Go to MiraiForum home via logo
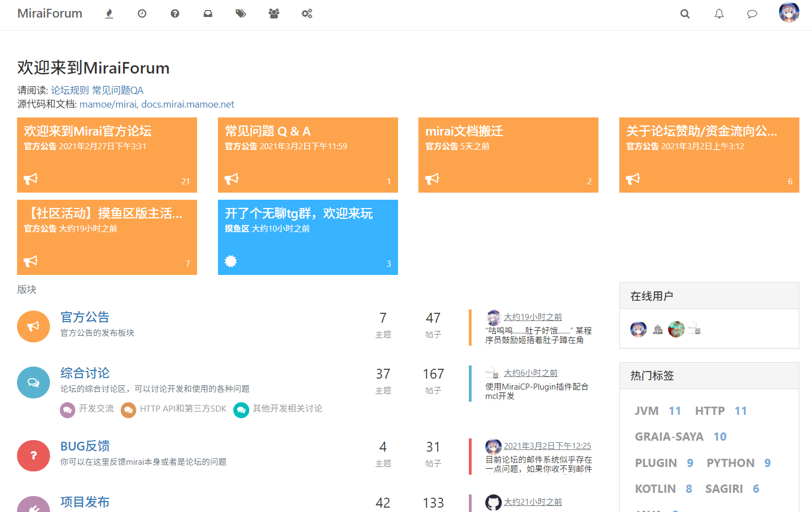 (50, 14)
